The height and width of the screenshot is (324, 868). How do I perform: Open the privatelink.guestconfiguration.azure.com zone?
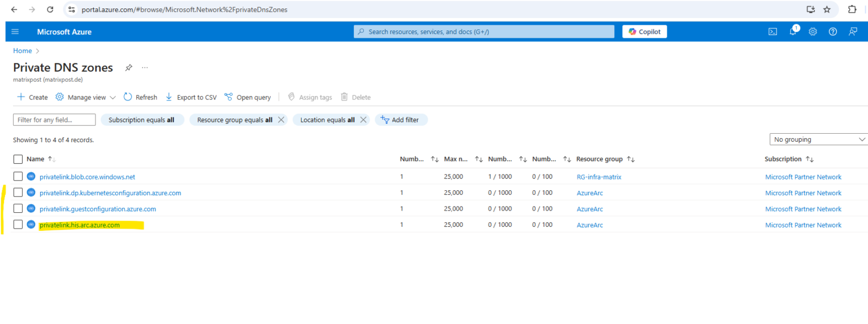(98, 209)
